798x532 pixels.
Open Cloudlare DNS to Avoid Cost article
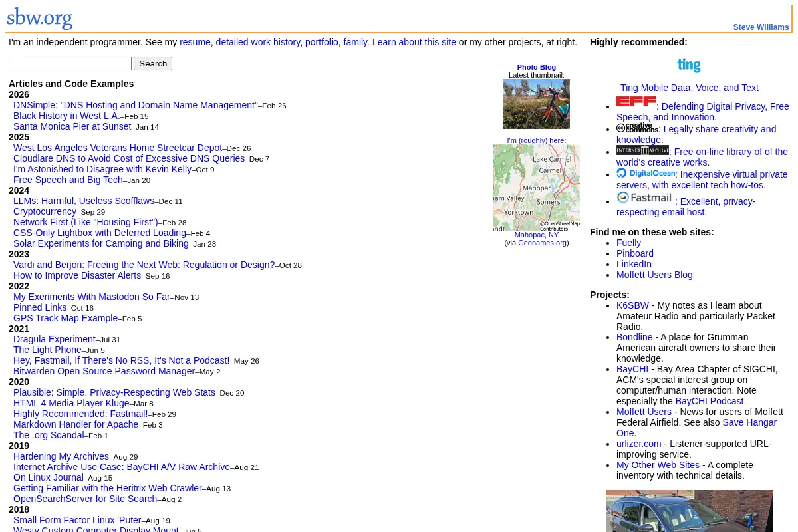(129, 158)
